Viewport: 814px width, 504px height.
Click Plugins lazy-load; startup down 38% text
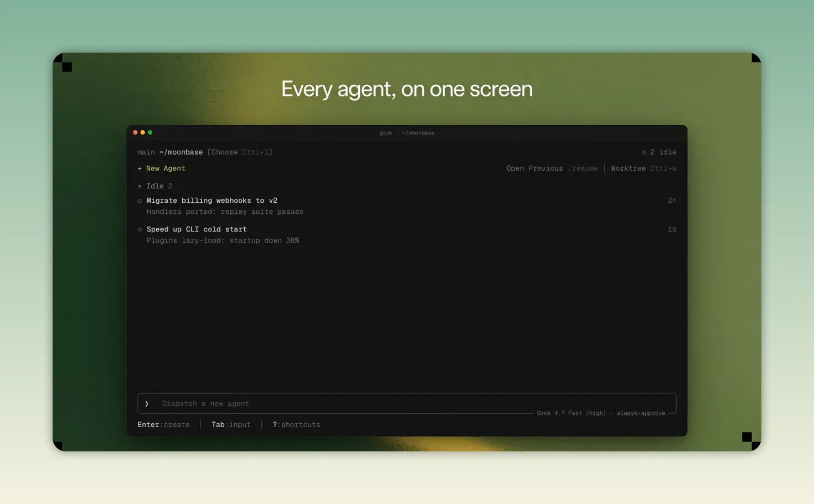223,240
